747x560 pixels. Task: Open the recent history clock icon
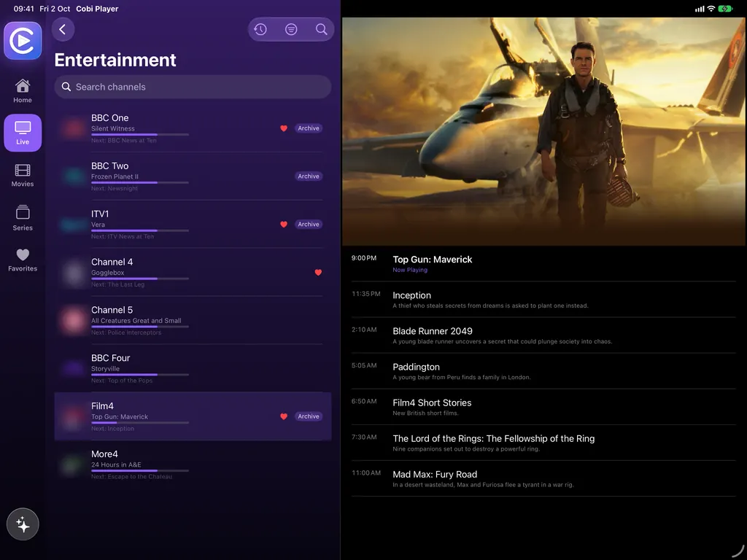[260, 29]
